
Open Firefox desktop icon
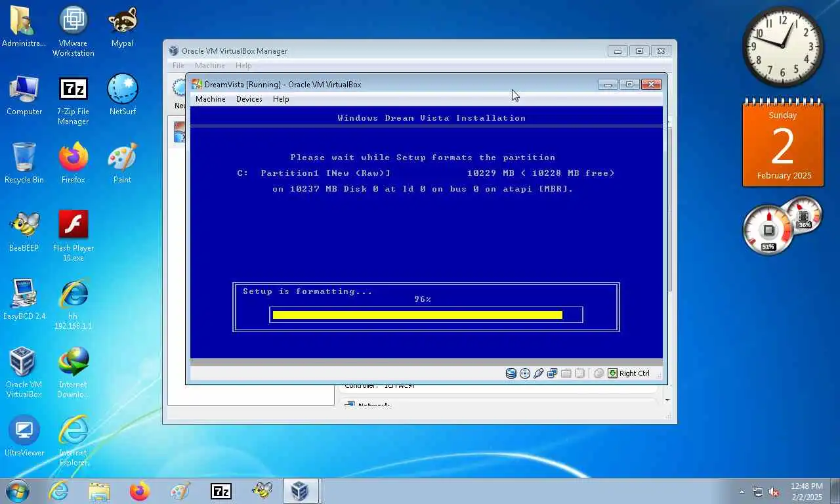(x=73, y=163)
